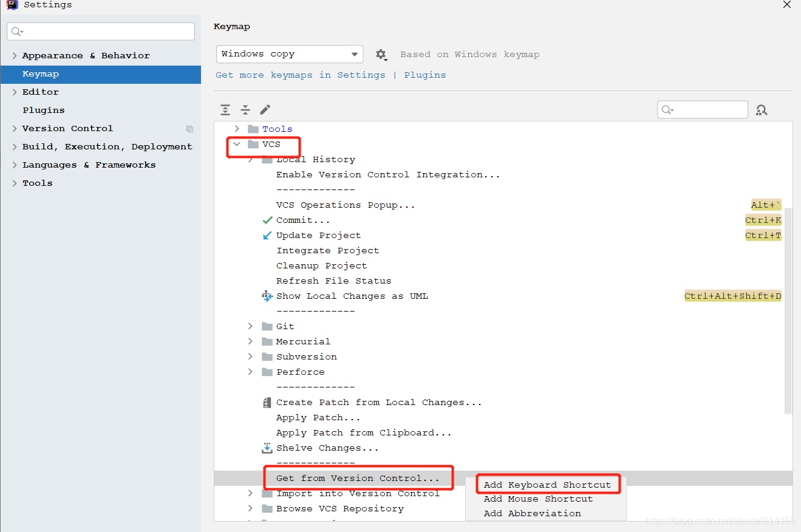The height and width of the screenshot is (532, 801).
Task: Select the Refresh File Status action
Action: tap(334, 281)
